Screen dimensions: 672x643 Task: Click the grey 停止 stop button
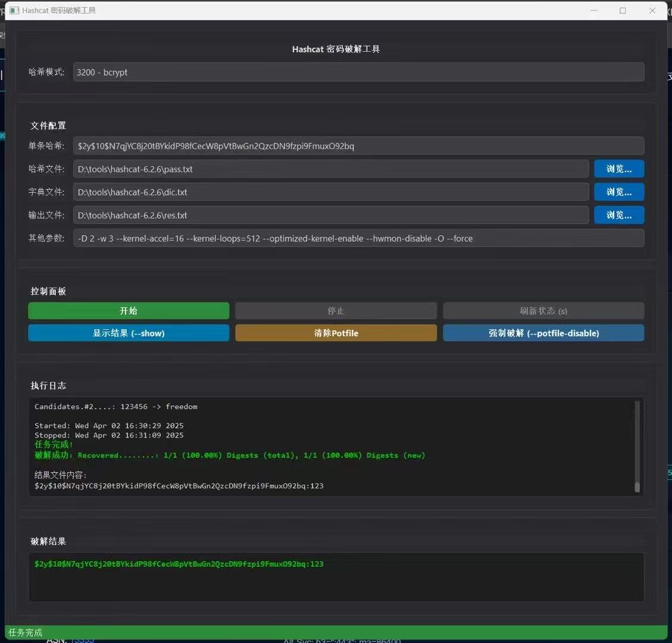tap(336, 311)
